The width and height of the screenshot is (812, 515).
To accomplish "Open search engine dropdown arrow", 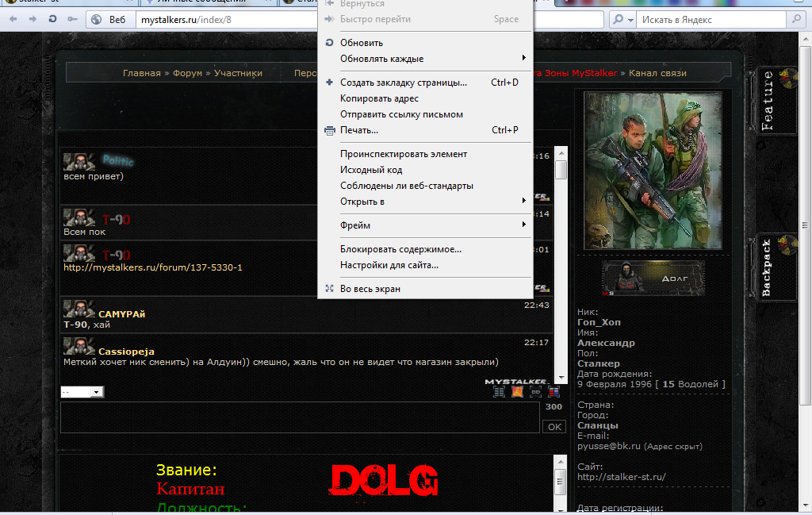I will [x=630, y=20].
